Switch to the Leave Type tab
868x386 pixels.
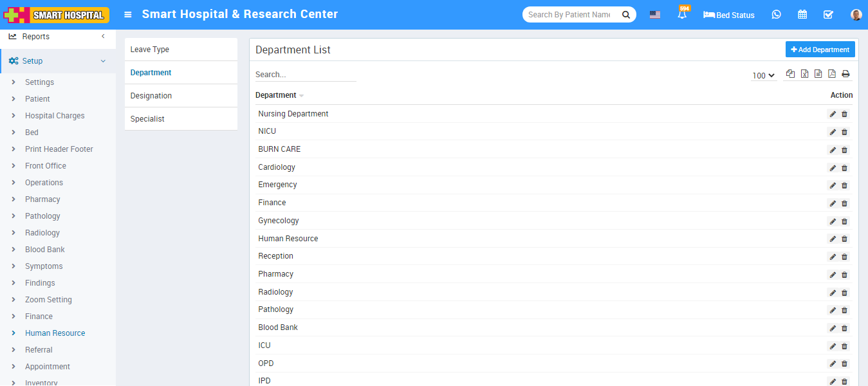click(150, 50)
